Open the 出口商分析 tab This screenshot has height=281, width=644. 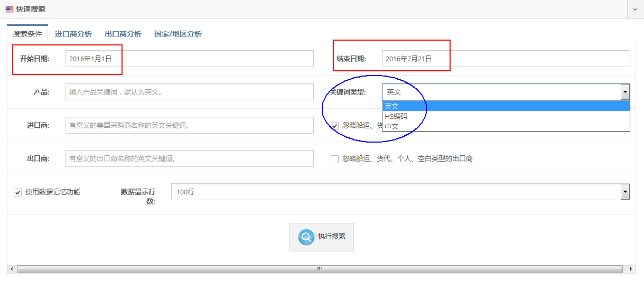tap(123, 34)
